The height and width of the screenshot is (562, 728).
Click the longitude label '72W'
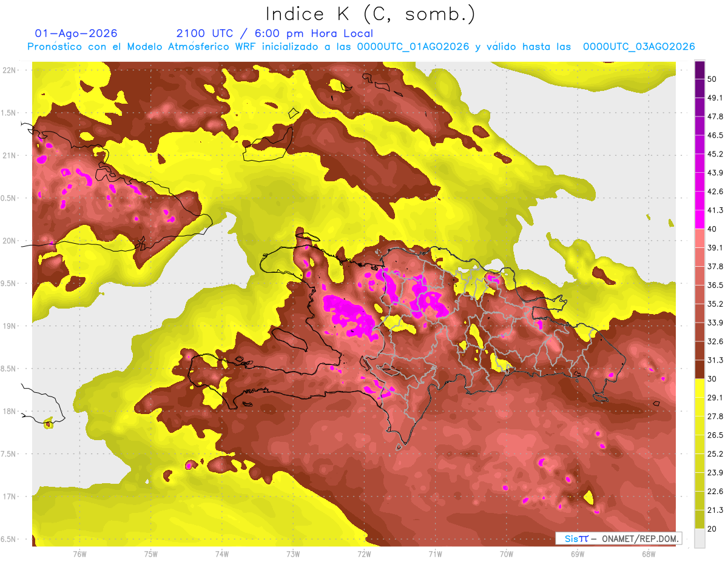tap(364, 554)
